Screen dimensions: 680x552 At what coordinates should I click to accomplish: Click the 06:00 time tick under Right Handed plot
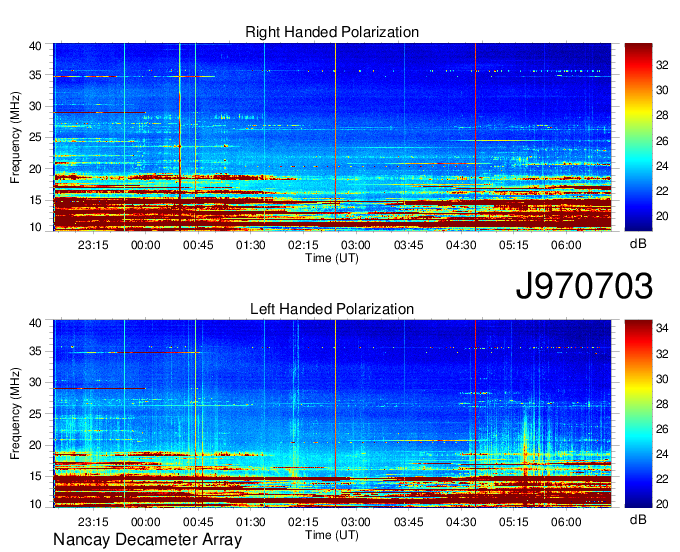566,245
